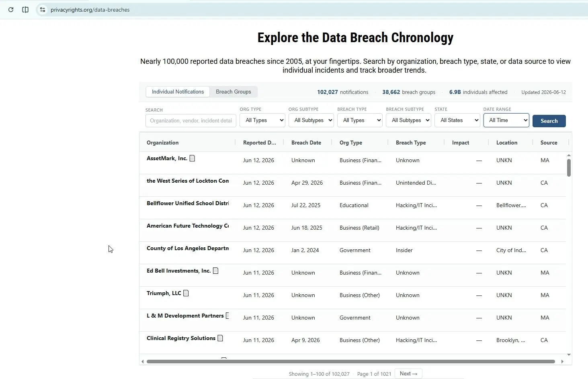The image size is (588, 379).
Task: Switch to Individual Notifications view
Action: [178, 92]
